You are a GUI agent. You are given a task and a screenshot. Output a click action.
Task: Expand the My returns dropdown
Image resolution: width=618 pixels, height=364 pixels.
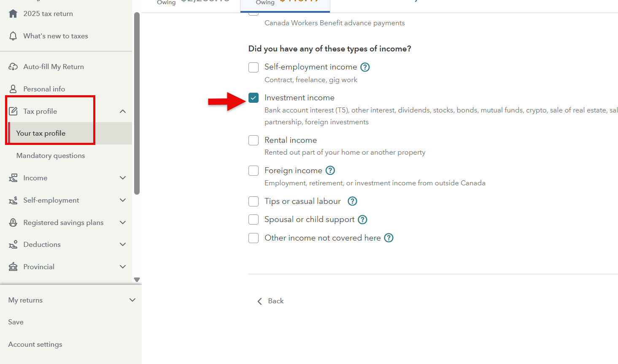[x=132, y=300]
